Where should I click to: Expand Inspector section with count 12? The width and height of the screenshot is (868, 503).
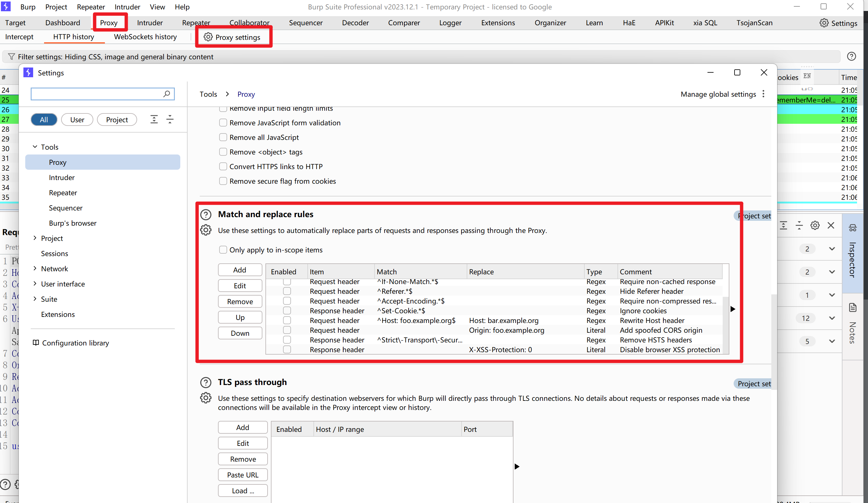[x=832, y=318]
